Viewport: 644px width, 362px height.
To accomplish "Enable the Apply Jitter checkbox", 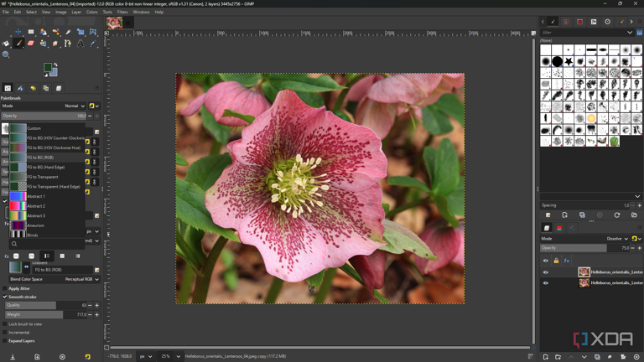I will click(x=5, y=288).
